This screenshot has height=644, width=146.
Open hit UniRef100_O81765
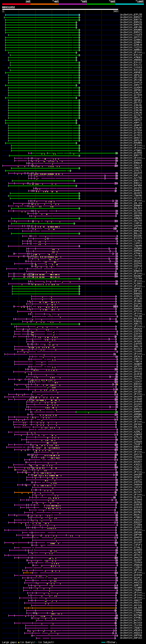click(x=131, y=221)
